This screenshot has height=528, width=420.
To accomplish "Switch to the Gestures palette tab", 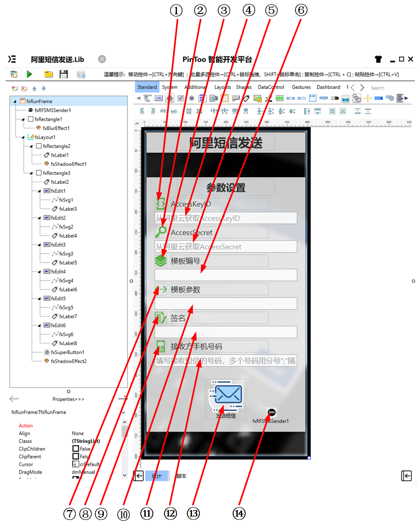I will [301, 87].
